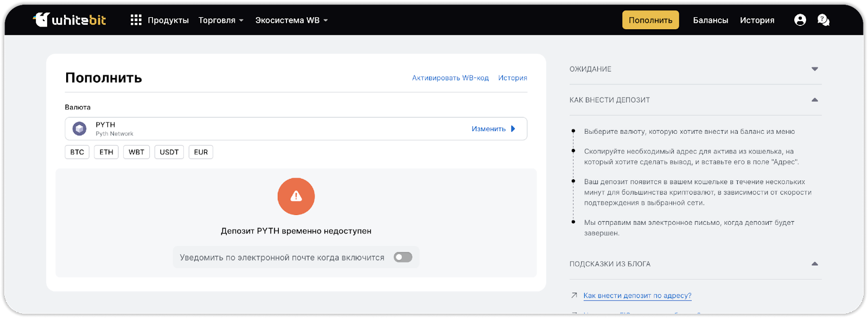Open the user account profile icon

pyautogui.click(x=800, y=20)
